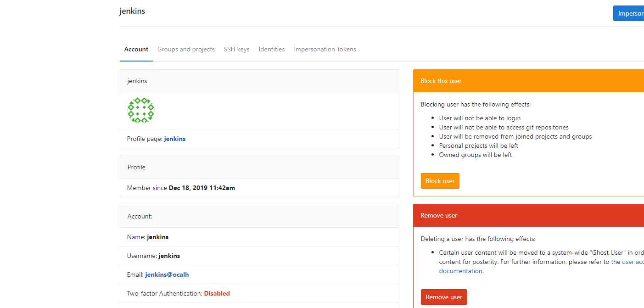
Task: Click 'Personal projects will be left' bullet
Action: point(479,146)
